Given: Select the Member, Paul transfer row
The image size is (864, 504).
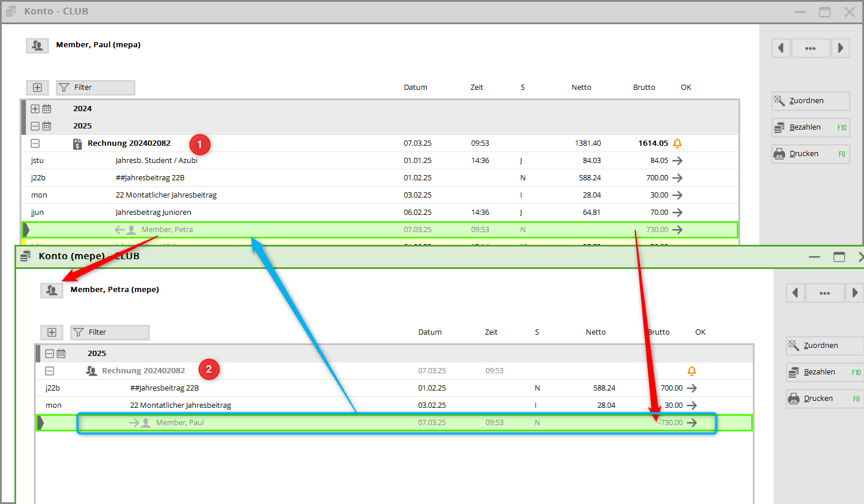Looking at the screenshot, I should [x=395, y=423].
